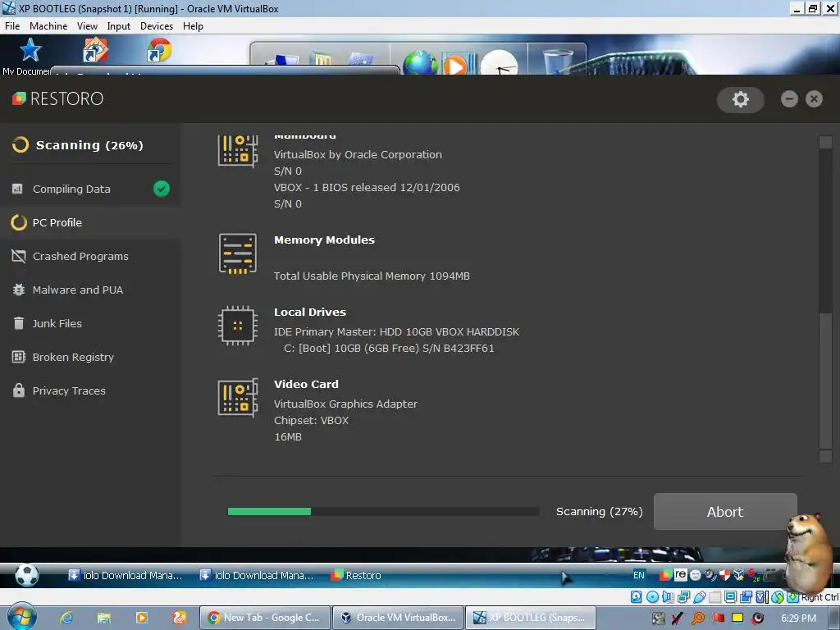Open the VirtualBox File menu

tap(11, 25)
